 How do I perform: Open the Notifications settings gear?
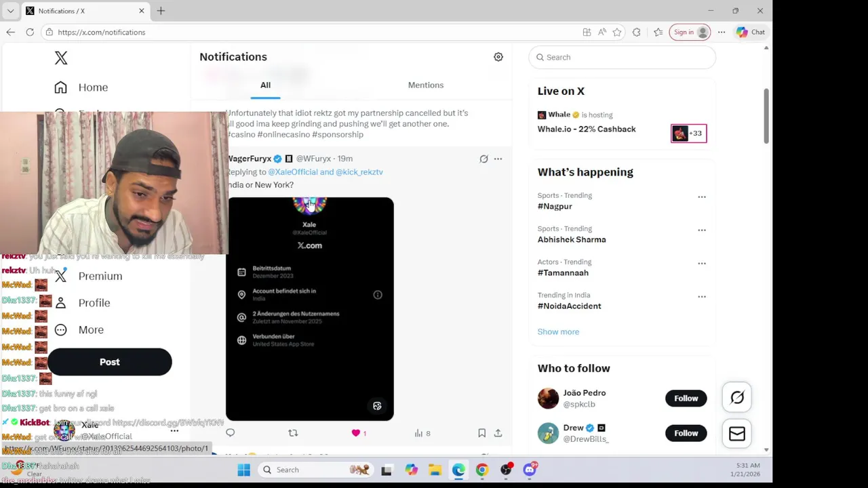pos(498,57)
